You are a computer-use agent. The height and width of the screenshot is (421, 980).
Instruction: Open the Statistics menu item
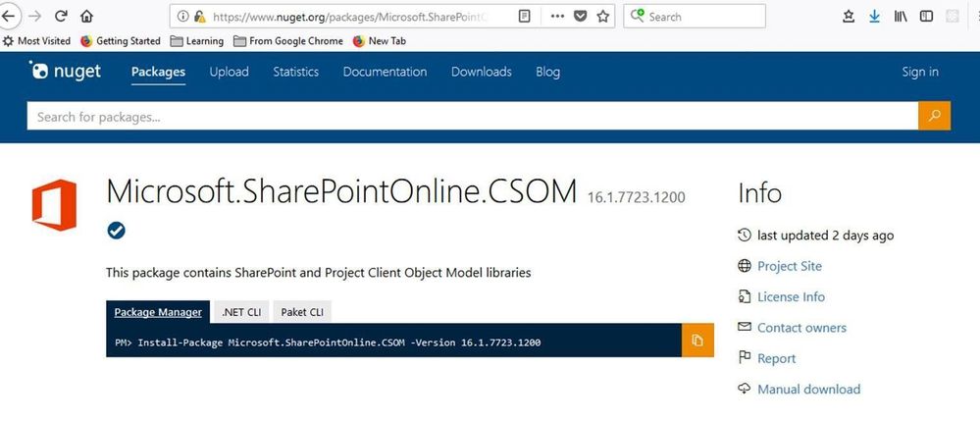tap(295, 72)
